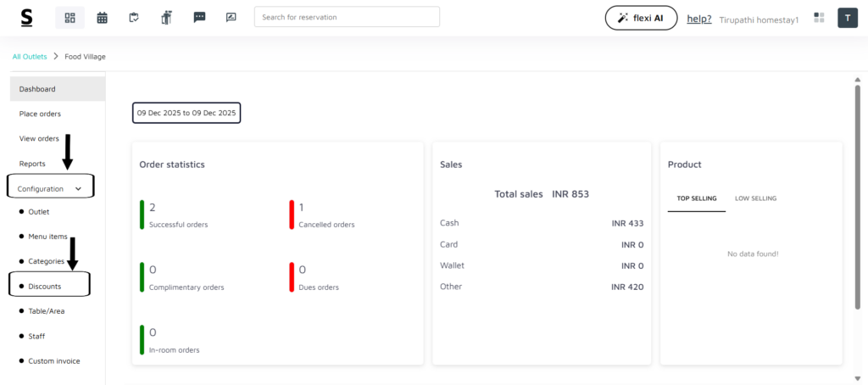868x385 pixels.
Task: Open the date range picker 09 Dec 2025
Action: pyautogui.click(x=186, y=113)
